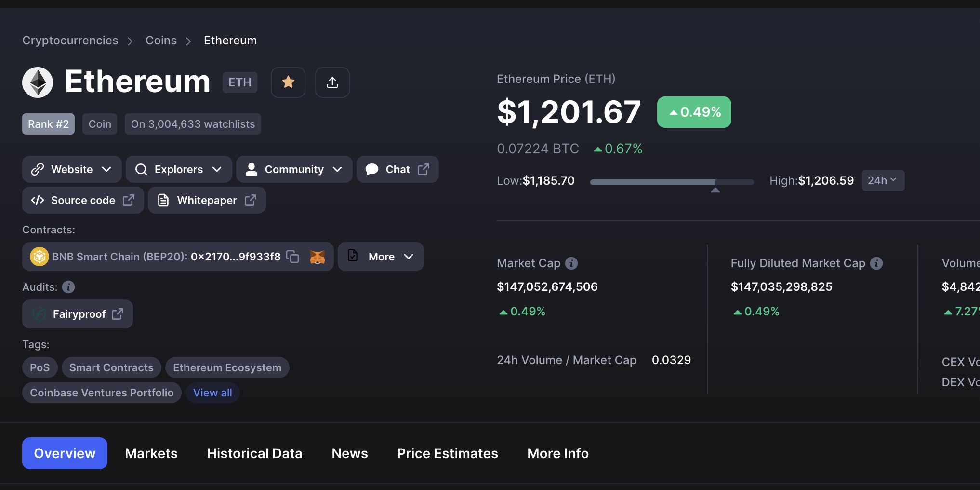Go to the Price Estimates tab
The height and width of the screenshot is (490, 980).
point(448,453)
